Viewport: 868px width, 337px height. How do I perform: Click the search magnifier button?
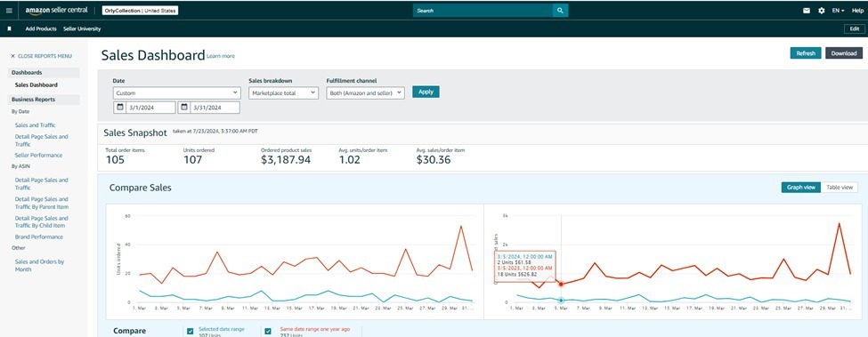(560, 11)
